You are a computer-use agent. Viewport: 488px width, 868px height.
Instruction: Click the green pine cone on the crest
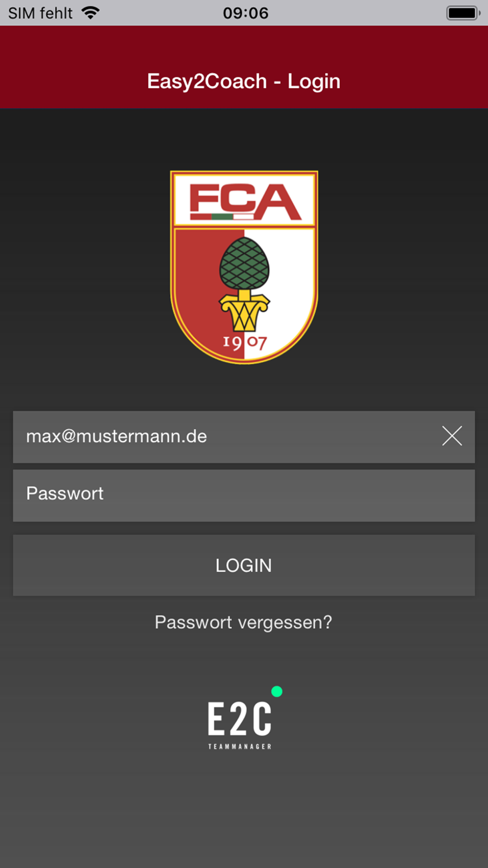(x=244, y=264)
